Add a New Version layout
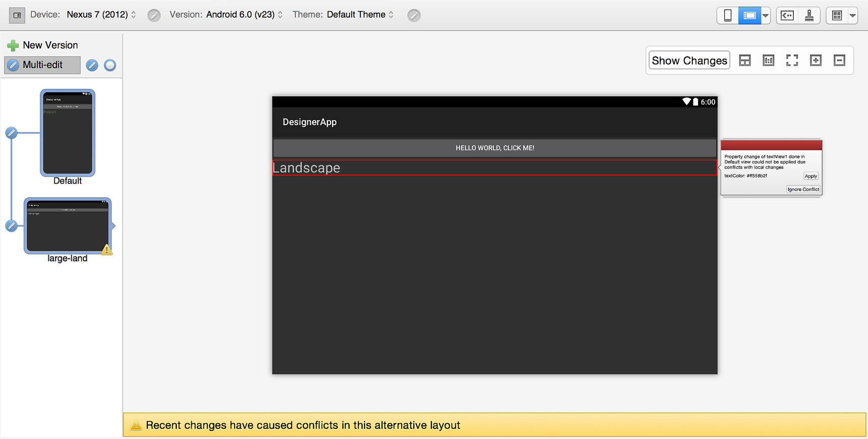The height and width of the screenshot is (439, 868). [43, 45]
